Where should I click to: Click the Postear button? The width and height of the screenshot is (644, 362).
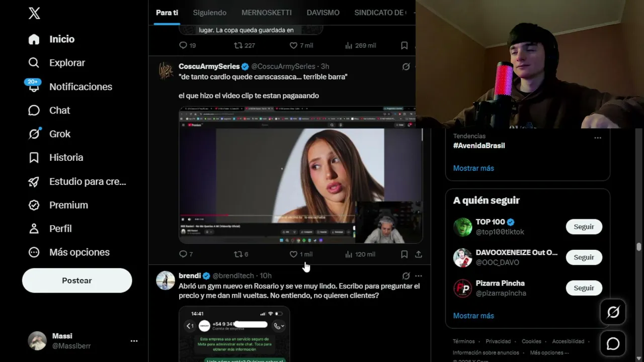tap(77, 281)
